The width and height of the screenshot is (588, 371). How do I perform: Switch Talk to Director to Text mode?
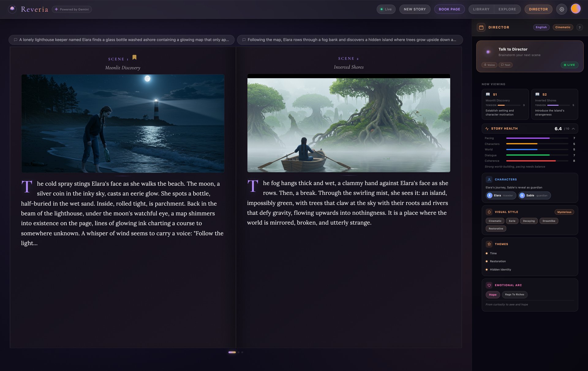(506, 65)
